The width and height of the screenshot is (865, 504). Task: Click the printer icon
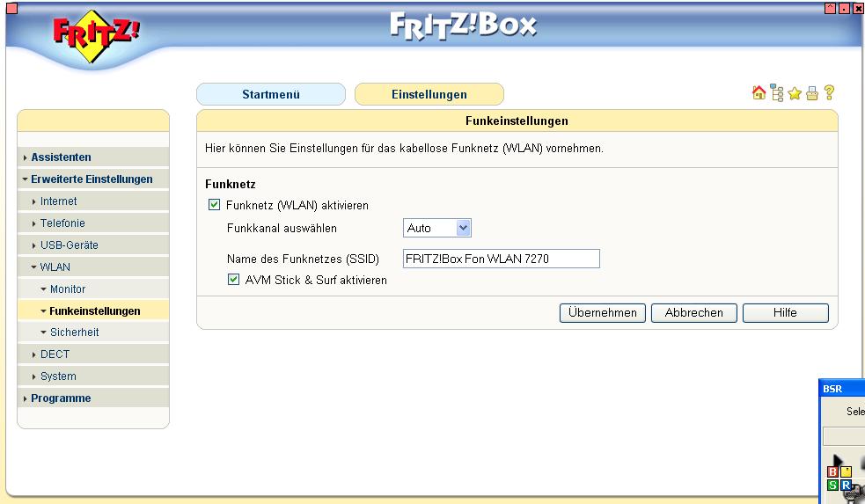click(x=812, y=94)
